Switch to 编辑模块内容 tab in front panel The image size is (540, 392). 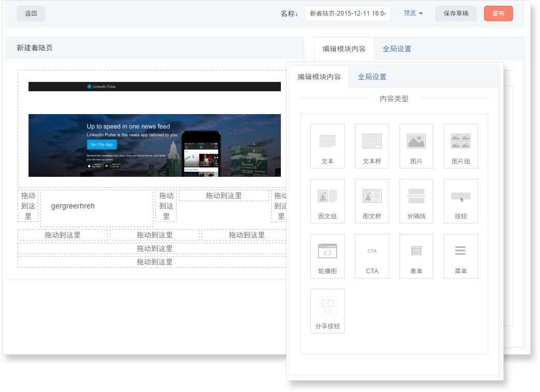pyautogui.click(x=319, y=77)
